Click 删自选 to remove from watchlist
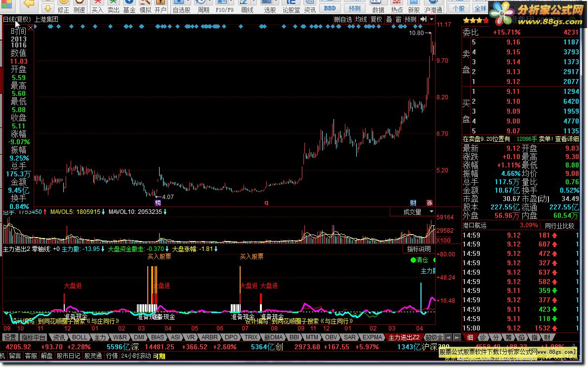 point(343,19)
